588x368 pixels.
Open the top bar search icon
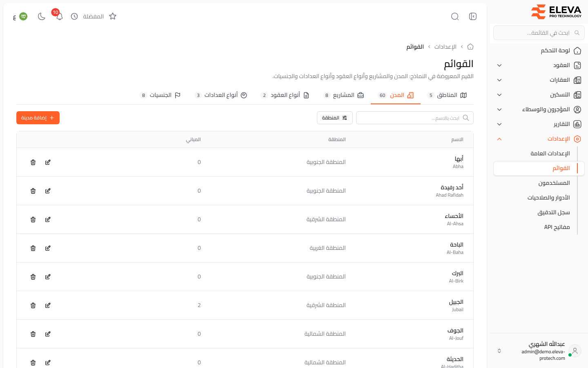click(x=455, y=16)
